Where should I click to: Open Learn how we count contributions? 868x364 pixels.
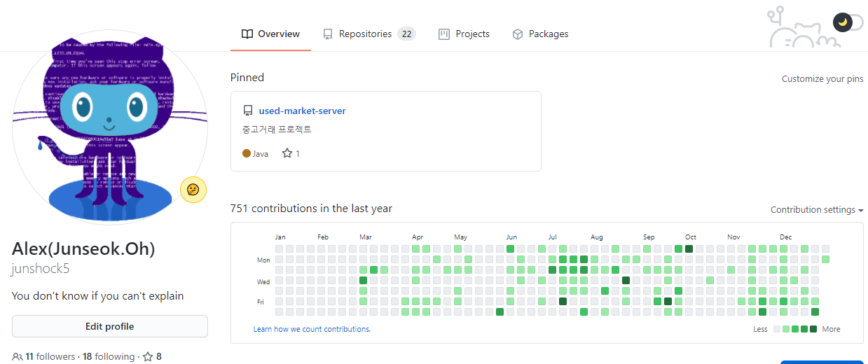(x=312, y=329)
